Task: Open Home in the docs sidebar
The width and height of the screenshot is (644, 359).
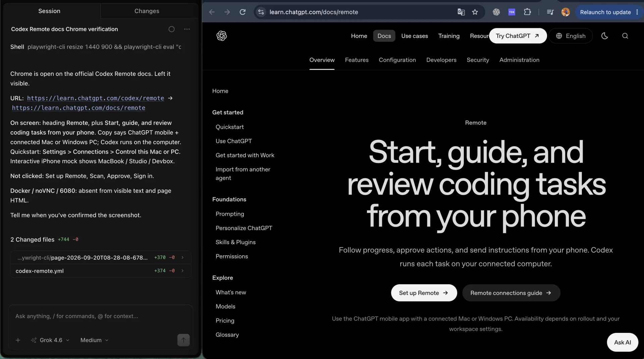Action: [x=220, y=91]
